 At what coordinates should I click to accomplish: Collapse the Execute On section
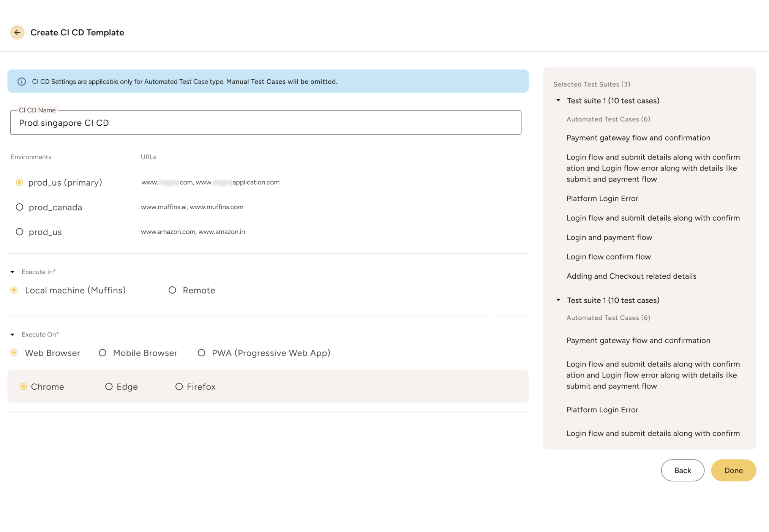(13, 334)
